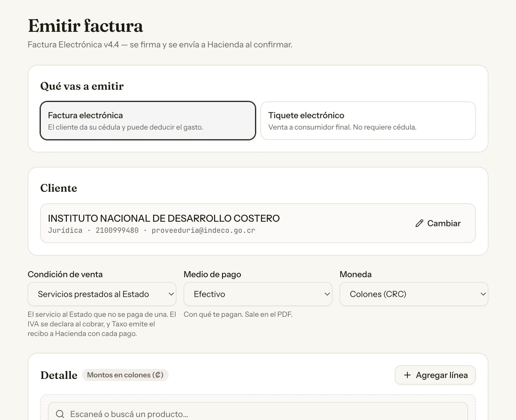The width and height of the screenshot is (516, 420).
Task: Click the plus icon in Agregar línea
Action: [407, 375]
